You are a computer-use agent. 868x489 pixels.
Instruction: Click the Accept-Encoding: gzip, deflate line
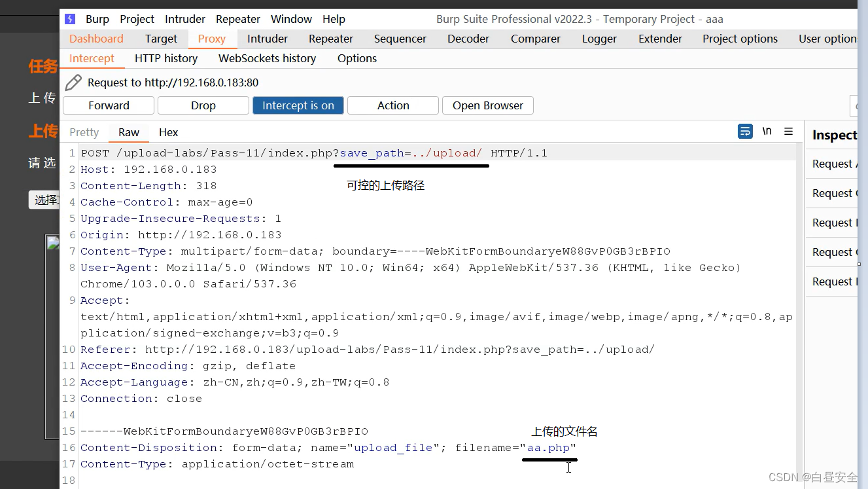click(188, 366)
